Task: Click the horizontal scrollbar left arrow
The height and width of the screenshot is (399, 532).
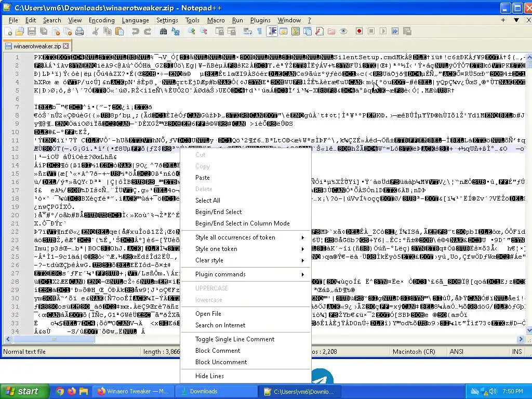Action: coord(8,339)
